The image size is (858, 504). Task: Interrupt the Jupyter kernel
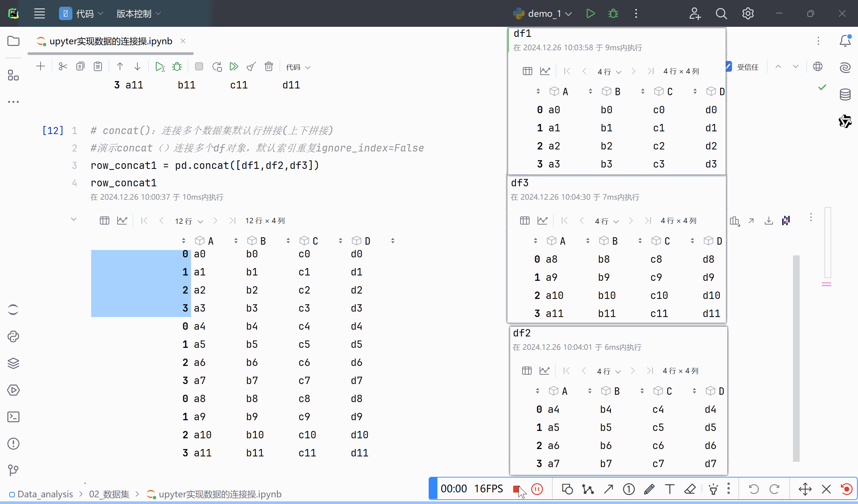(x=199, y=66)
